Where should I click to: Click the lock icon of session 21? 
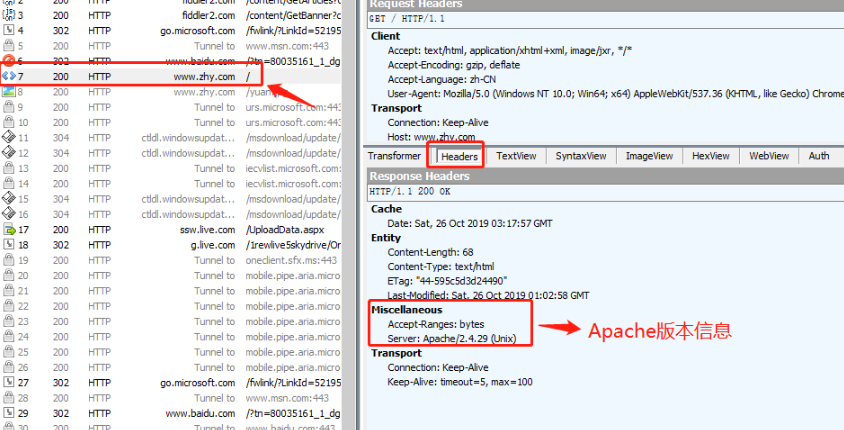coord(9,291)
